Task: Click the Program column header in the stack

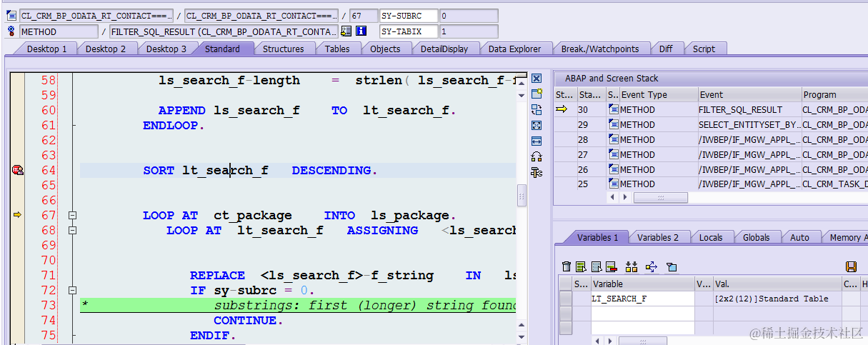Action: coord(834,94)
